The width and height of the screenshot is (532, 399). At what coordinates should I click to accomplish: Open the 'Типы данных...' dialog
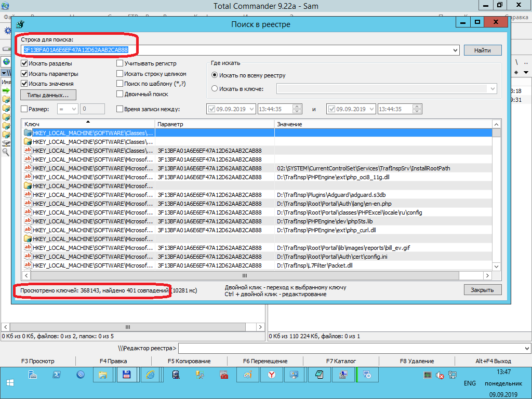tap(48, 95)
